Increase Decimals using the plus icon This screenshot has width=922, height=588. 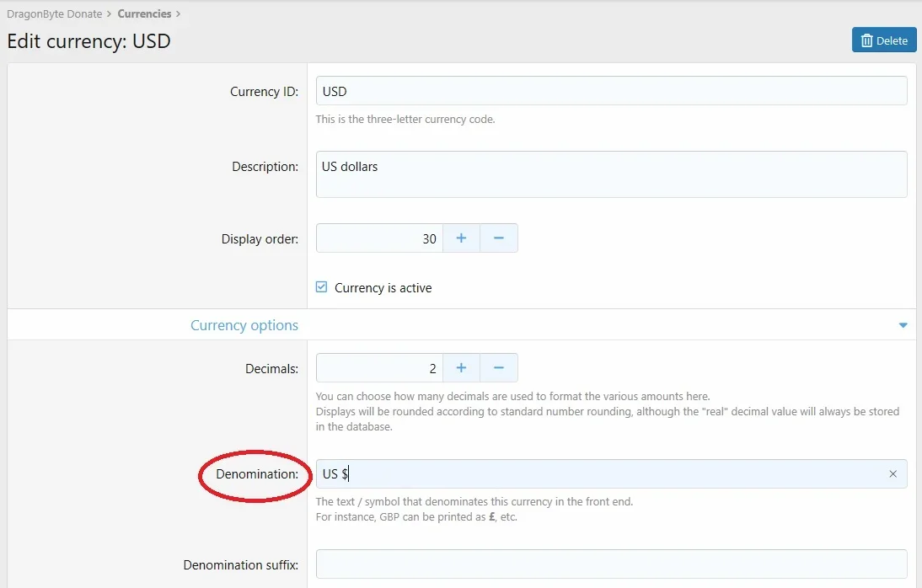click(461, 368)
